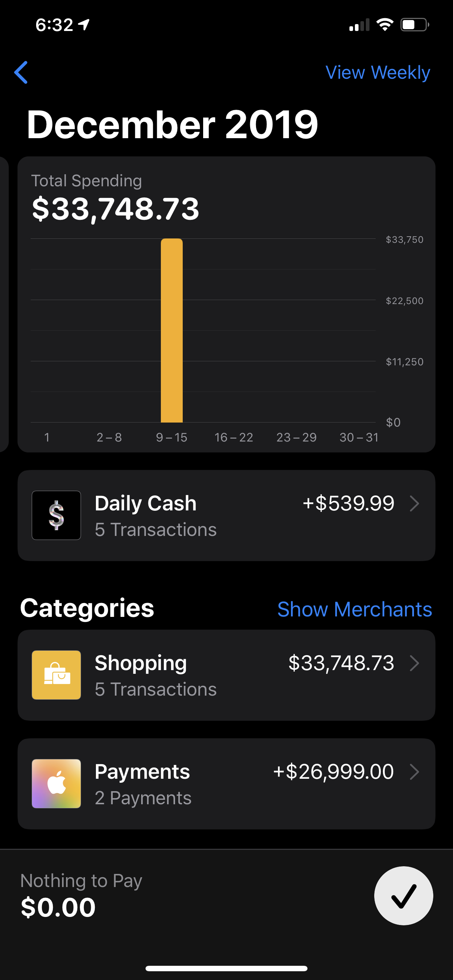Expand the Payments row chevron
The image size is (453, 980).
(415, 772)
